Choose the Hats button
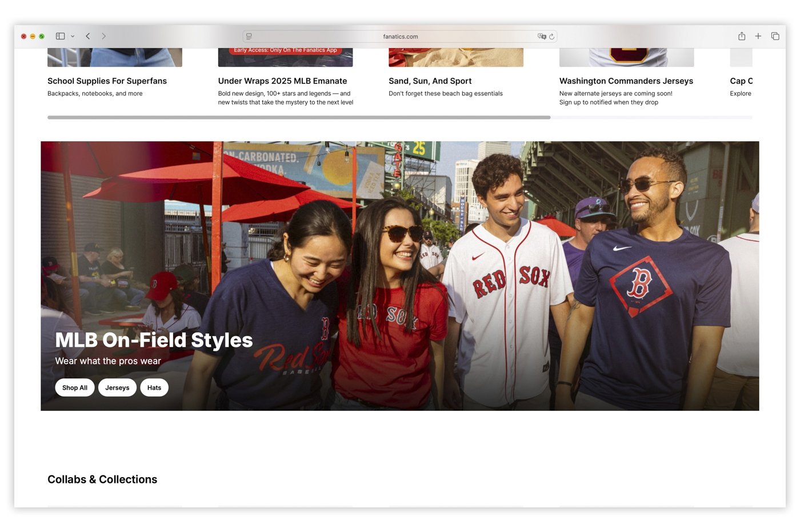 154,387
